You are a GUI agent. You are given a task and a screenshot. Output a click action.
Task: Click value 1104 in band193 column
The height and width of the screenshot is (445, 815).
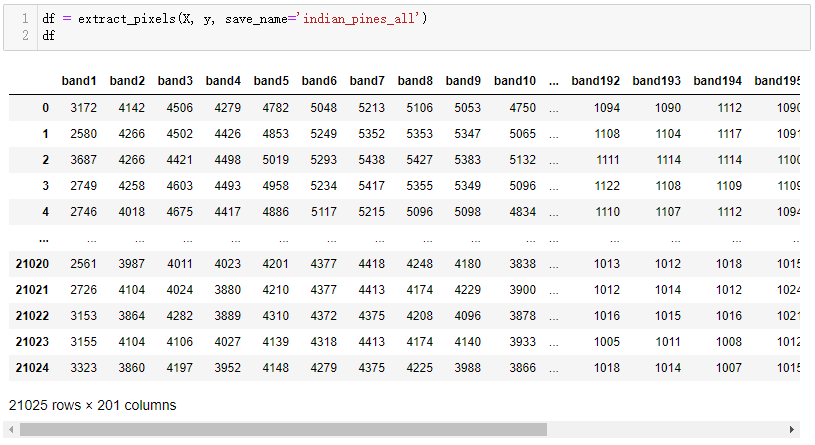(668, 134)
